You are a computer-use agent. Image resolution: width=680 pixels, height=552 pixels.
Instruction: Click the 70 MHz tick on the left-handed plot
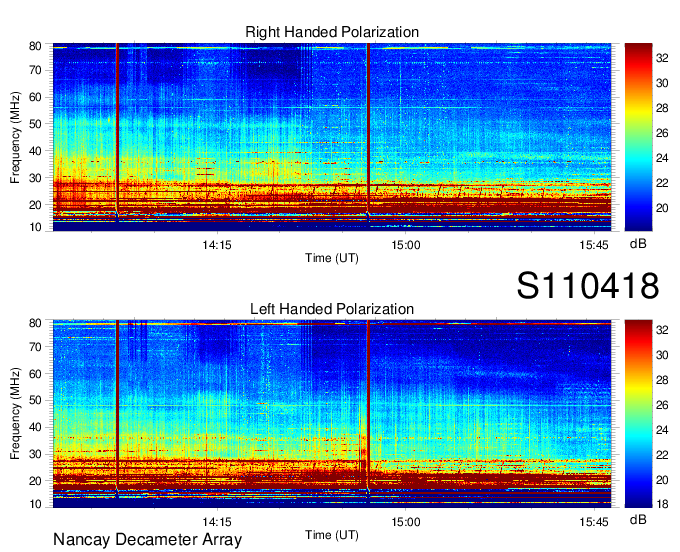[35, 347]
